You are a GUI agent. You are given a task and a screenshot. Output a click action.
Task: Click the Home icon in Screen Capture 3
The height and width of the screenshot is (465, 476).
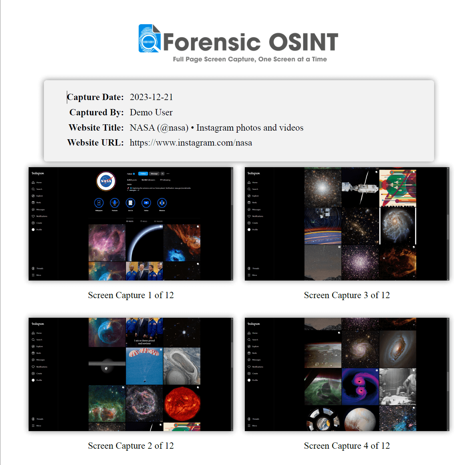click(249, 182)
